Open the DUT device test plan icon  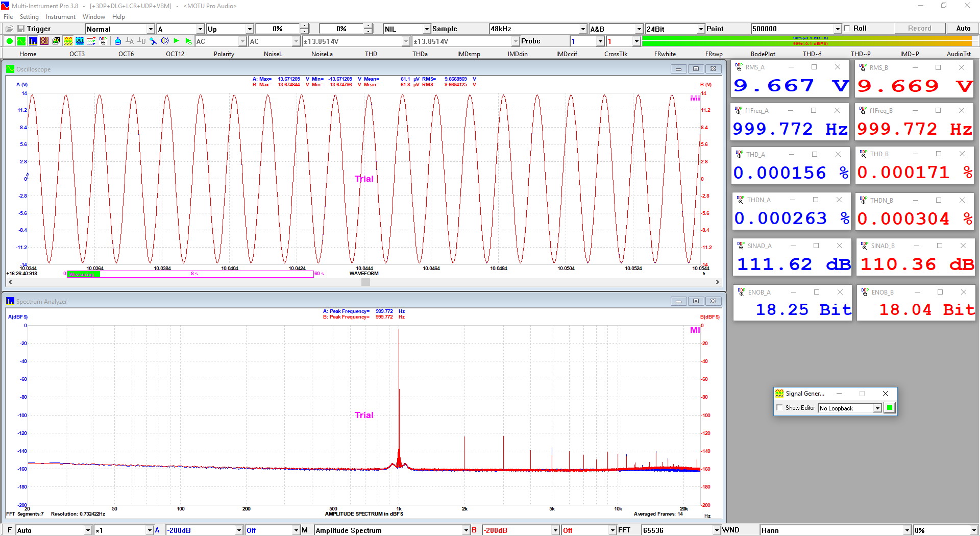point(80,41)
